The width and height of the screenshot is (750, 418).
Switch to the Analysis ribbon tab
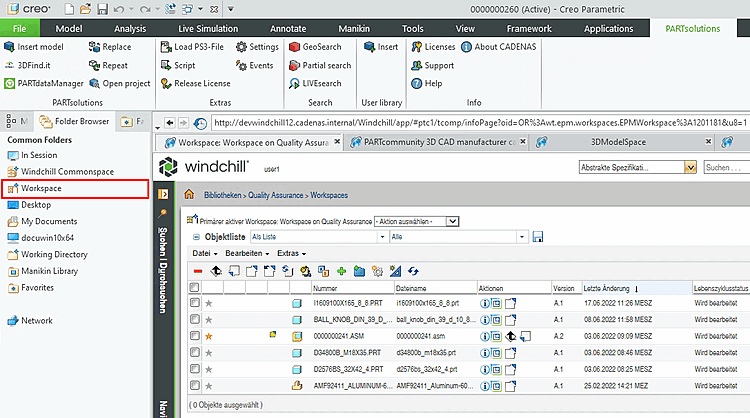click(x=130, y=29)
